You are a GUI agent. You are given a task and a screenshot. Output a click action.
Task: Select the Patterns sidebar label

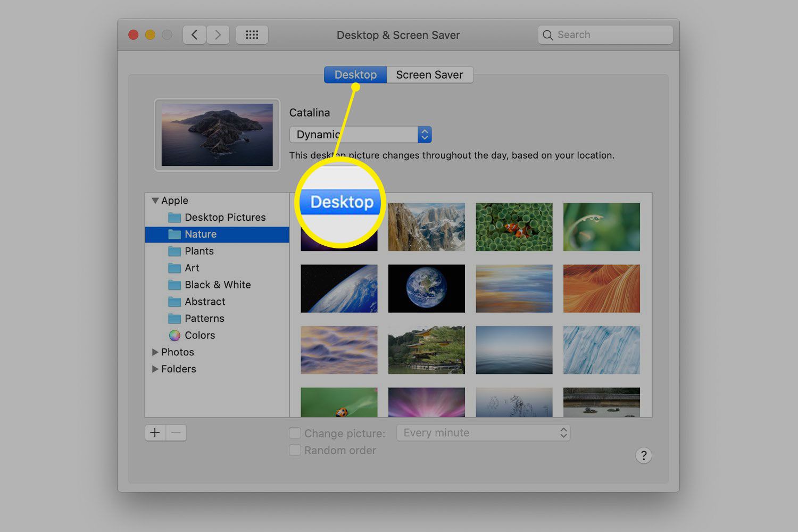pyautogui.click(x=204, y=319)
